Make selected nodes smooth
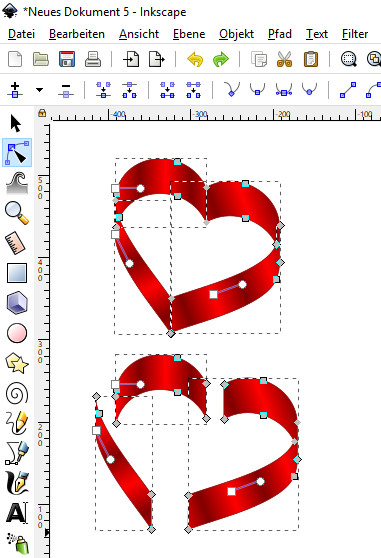This screenshot has width=381, height=558. tap(257, 89)
